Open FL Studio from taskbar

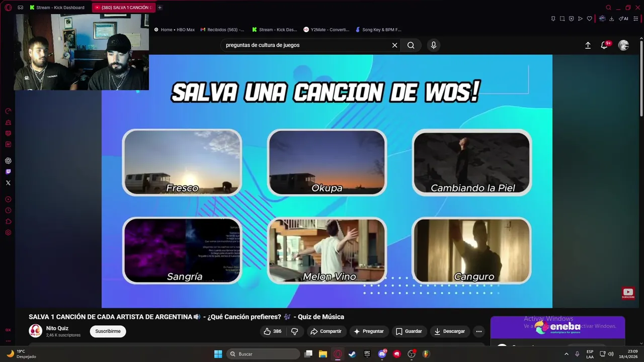(426, 354)
